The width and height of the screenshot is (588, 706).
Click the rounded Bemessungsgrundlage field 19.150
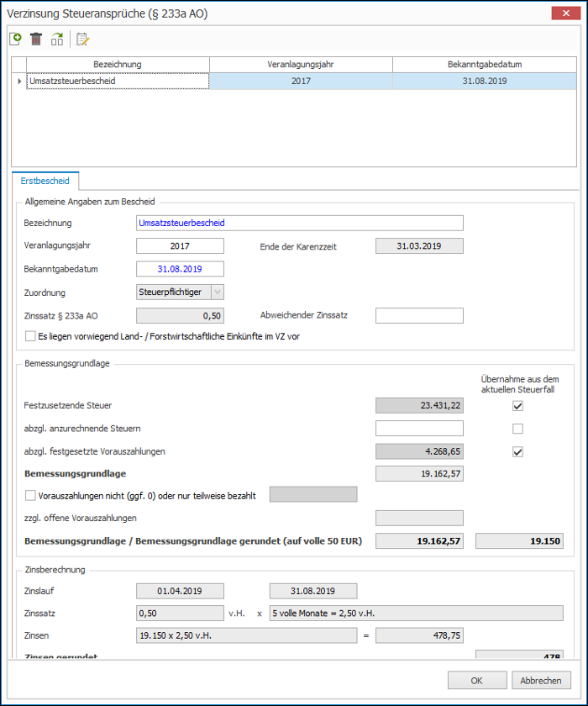(x=519, y=541)
